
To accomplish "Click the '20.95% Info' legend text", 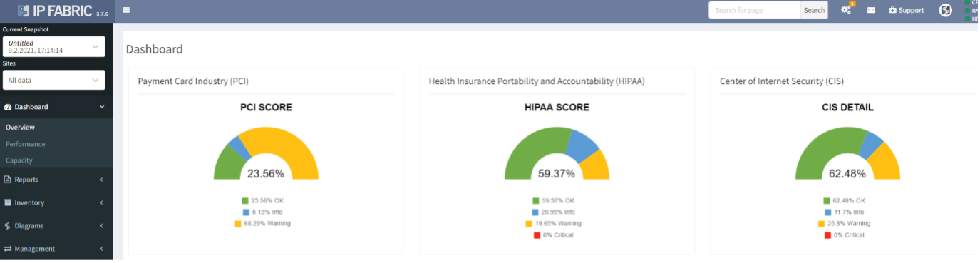I will pos(558,212).
